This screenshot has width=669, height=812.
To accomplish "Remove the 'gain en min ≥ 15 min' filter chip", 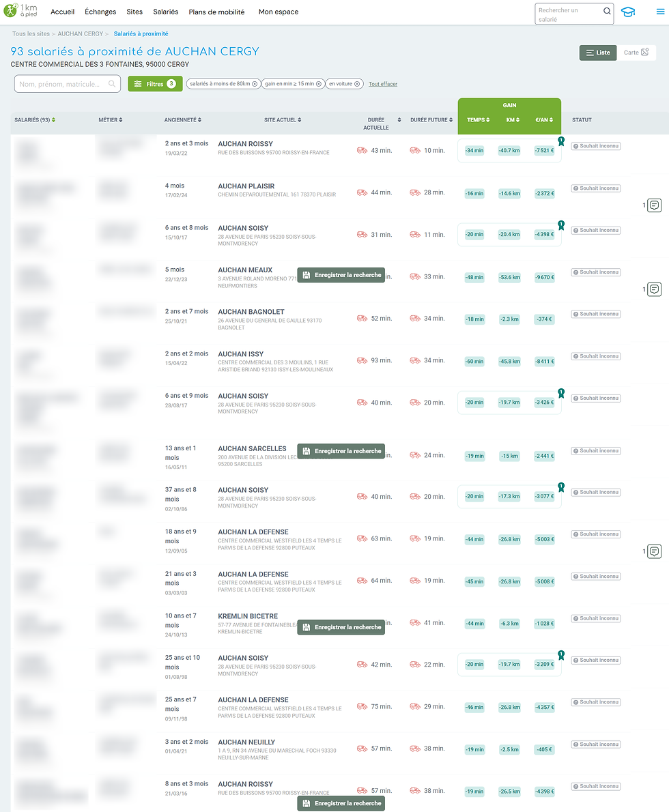I will (319, 84).
